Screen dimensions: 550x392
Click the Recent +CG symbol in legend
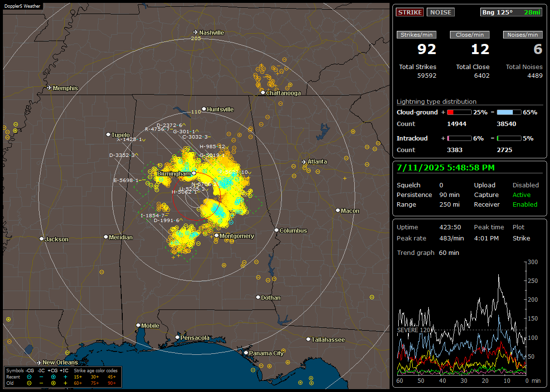point(53,377)
